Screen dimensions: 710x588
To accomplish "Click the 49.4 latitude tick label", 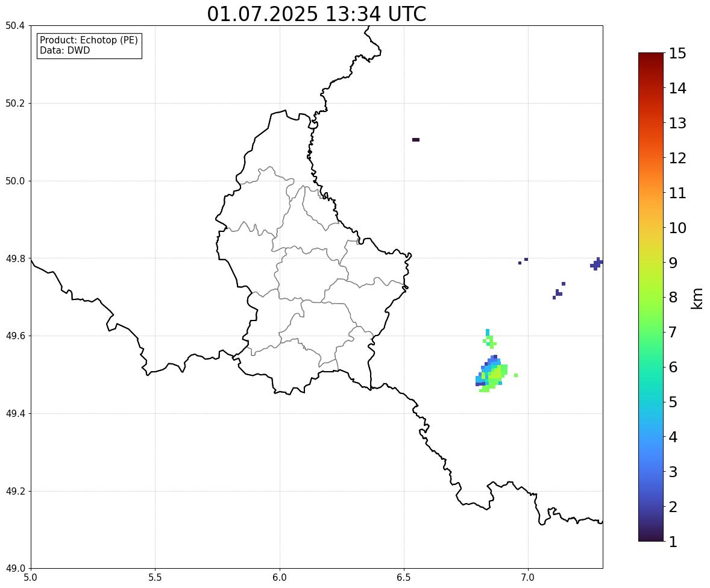I will tap(15, 414).
